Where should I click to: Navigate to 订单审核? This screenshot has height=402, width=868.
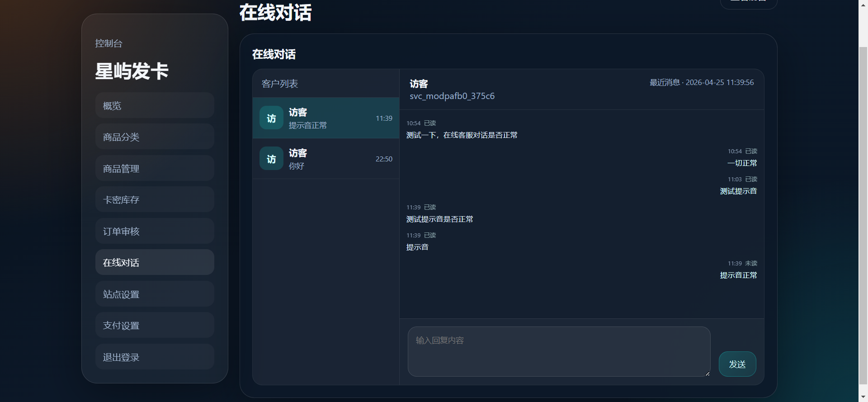154,231
